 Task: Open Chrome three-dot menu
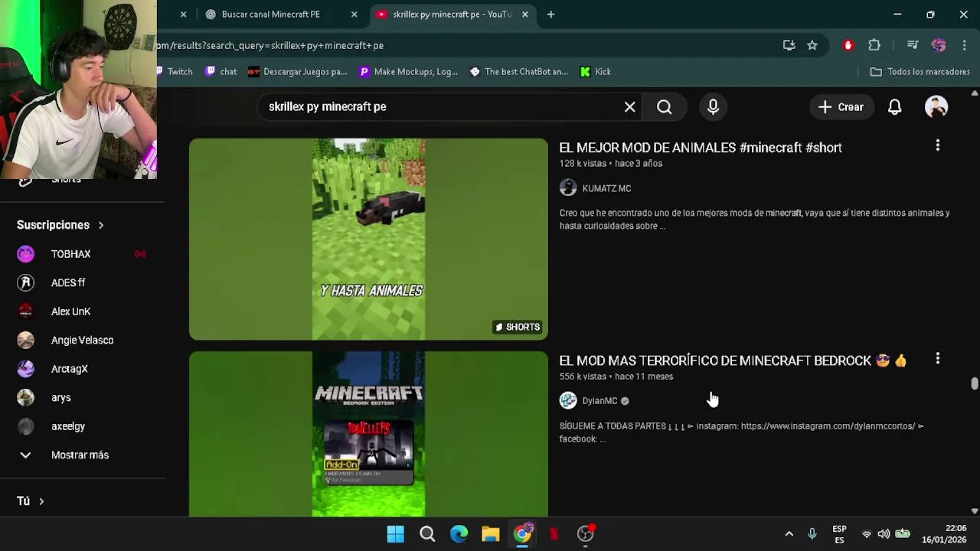964,45
